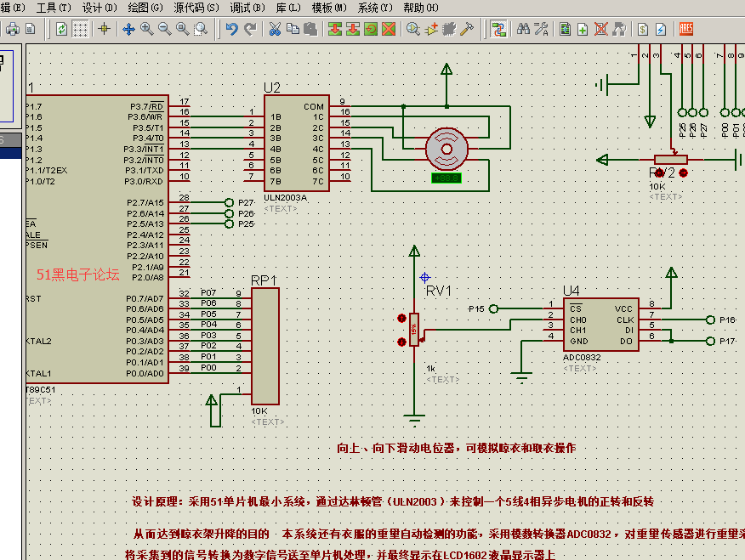Open the 绘图(G) menu
The width and height of the screenshot is (745, 560).
(x=145, y=8)
